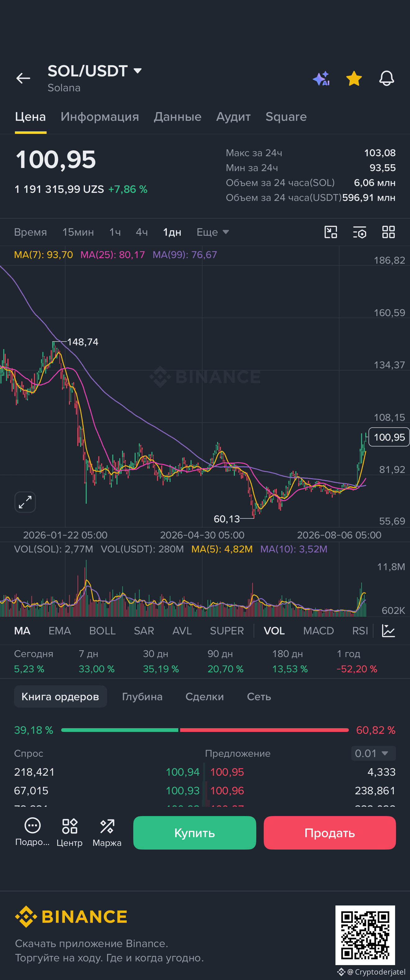This screenshot has height=980, width=410.
Task: Select the 4ч chart interval
Action: (x=142, y=232)
